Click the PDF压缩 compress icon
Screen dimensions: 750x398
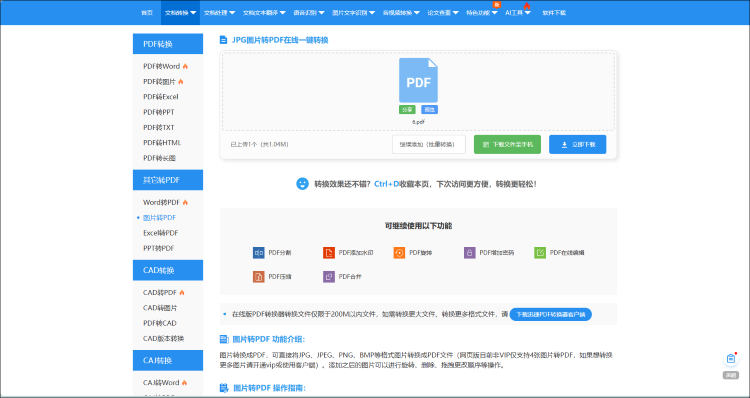click(x=259, y=276)
